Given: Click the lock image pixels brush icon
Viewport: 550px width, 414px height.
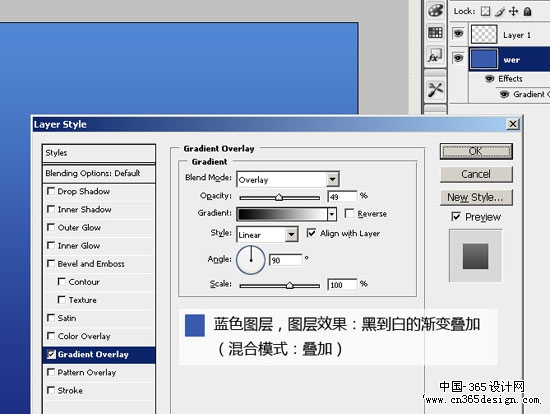Looking at the screenshot, I should click(x=500, y=12).
